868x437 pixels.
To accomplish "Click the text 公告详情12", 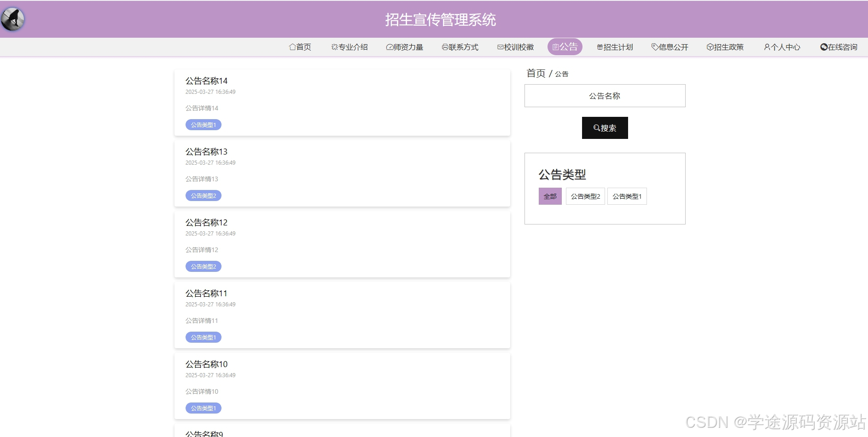I will click(202, 250).
